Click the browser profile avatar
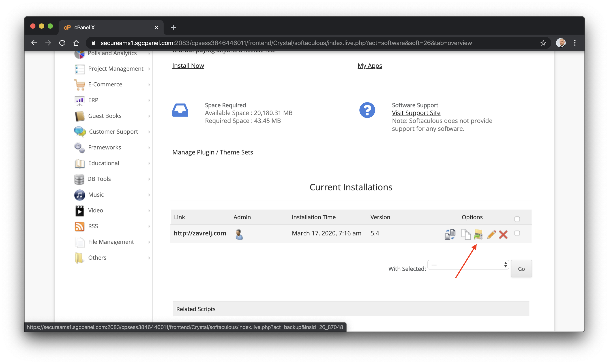This screenshot has width=609, height=364. tap(560, 43)
